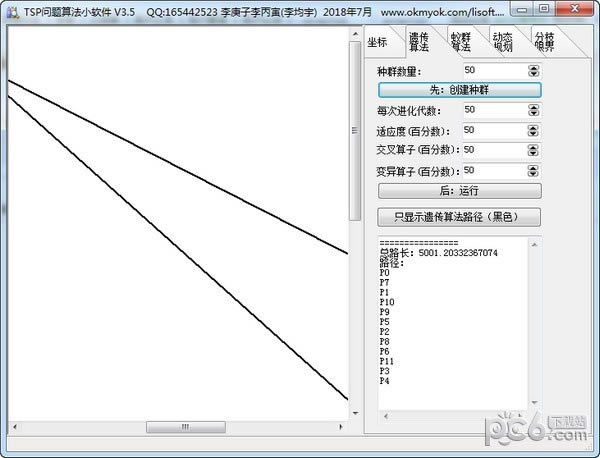
Task: Click the 后：运行 button
Action: point(459,190)
